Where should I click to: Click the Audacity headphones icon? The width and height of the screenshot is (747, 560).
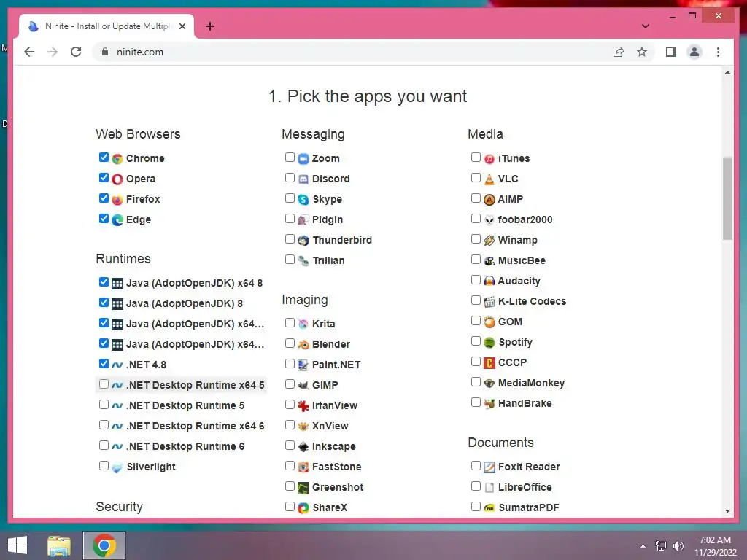click(x=489, y=281)
